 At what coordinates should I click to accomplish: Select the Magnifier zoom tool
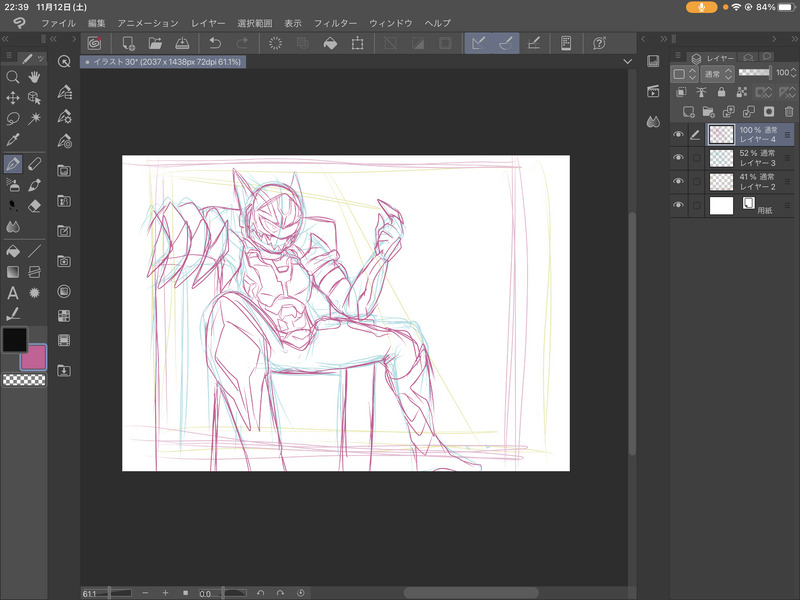point(13,76)
